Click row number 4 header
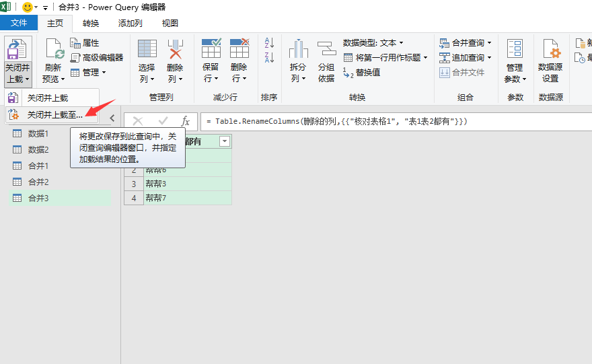This screenshot has width=592, height=364. click(134, 198)
